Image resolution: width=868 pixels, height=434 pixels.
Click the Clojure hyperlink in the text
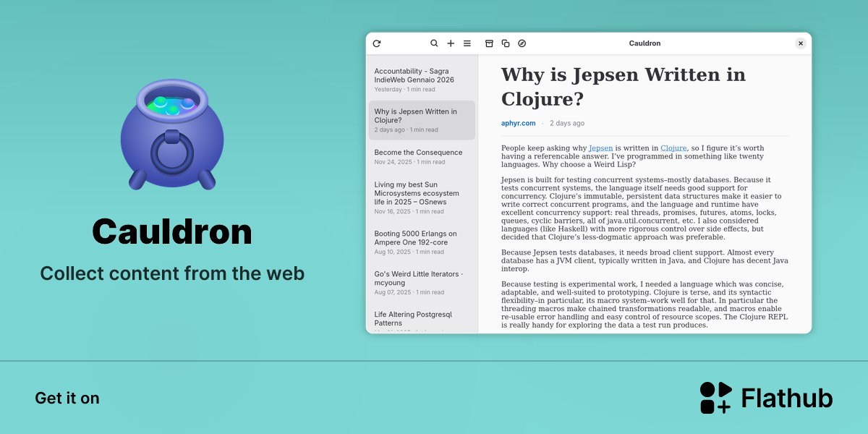pyautogui.click(x=673, y=148)
